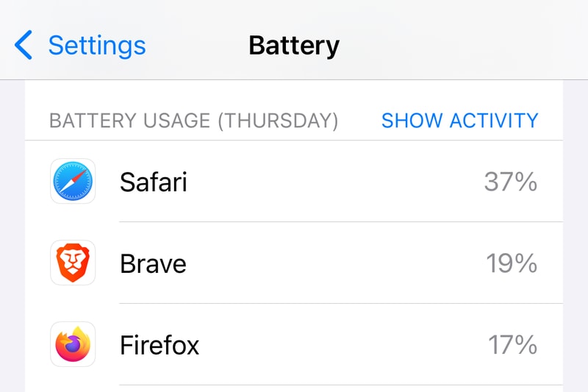Click the divider under the BATTERY USAGE header
588x392 pixels.
[x=294, y=140]
